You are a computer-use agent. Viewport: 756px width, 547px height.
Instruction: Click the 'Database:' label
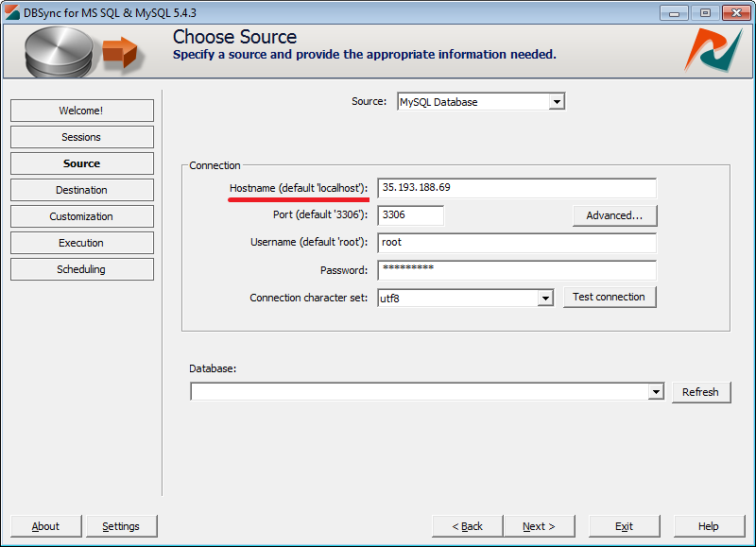pyautogui.click(x=213, y=368)
